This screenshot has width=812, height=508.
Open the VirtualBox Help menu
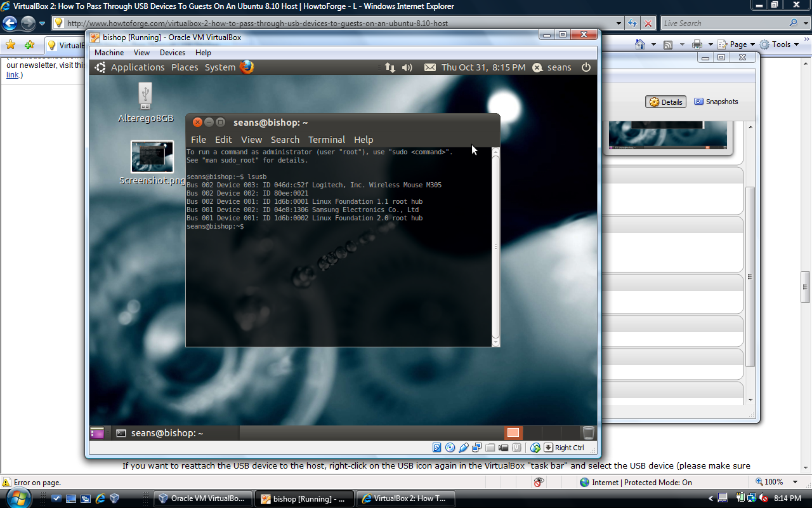click(203, 53)
